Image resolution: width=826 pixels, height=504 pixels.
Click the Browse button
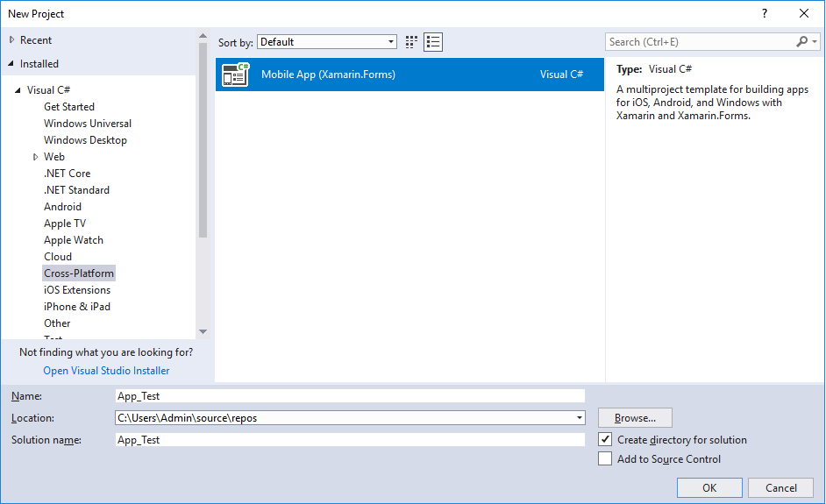pyautogui.click(x=635, y=417)
